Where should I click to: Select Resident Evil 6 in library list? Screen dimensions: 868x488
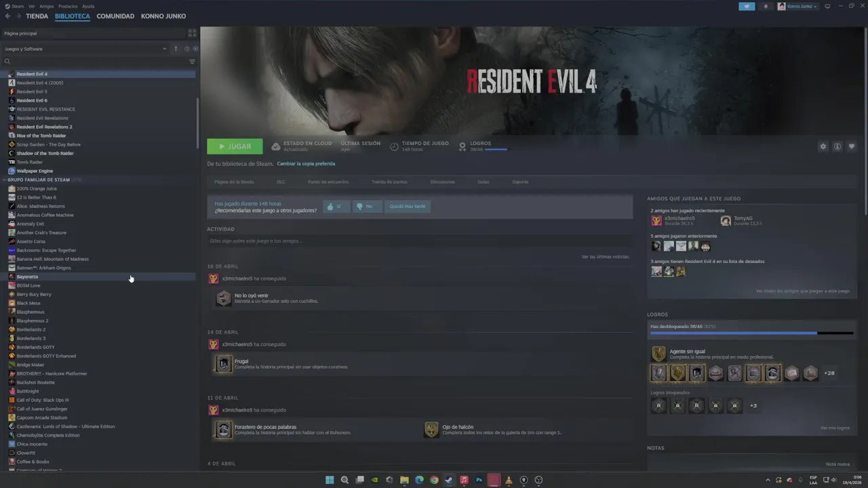pyautogui.click(x=98, y=100)
